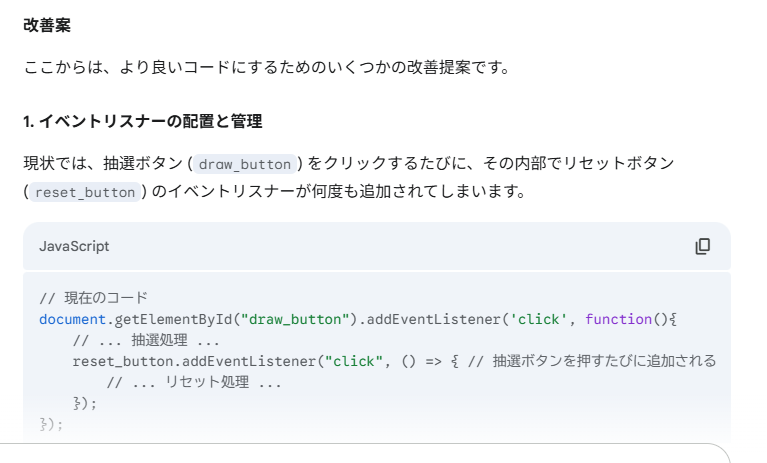Click the blue document keyword in code
Screen dimensions: 767x463
coord(72,319)
